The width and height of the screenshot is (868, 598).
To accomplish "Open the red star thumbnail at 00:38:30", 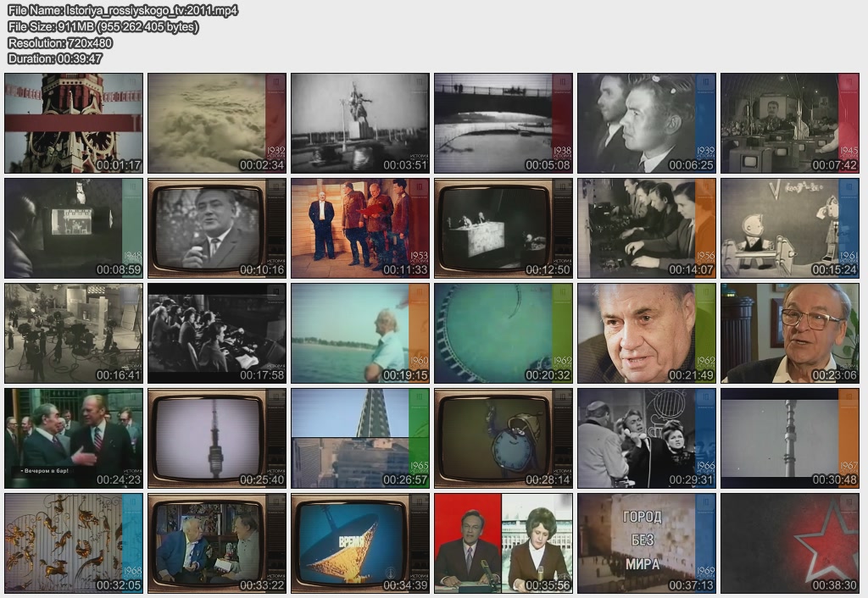I will pos(790,543).
